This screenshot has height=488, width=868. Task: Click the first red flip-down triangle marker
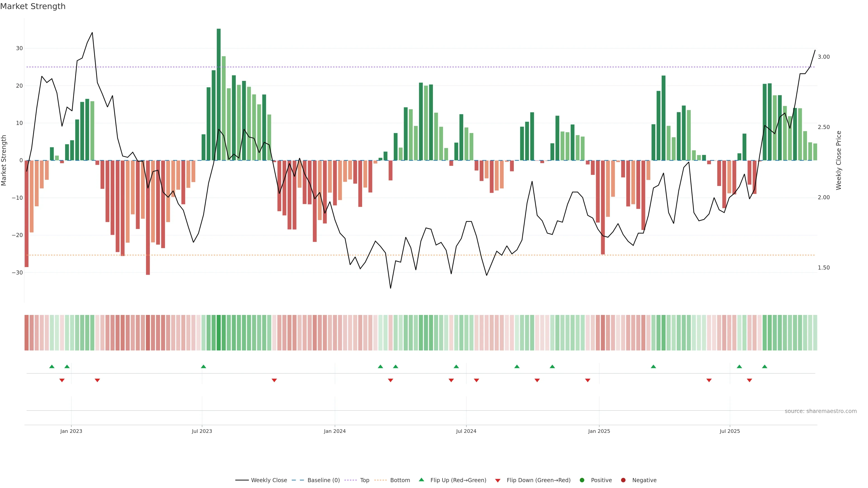coord(62,380)
